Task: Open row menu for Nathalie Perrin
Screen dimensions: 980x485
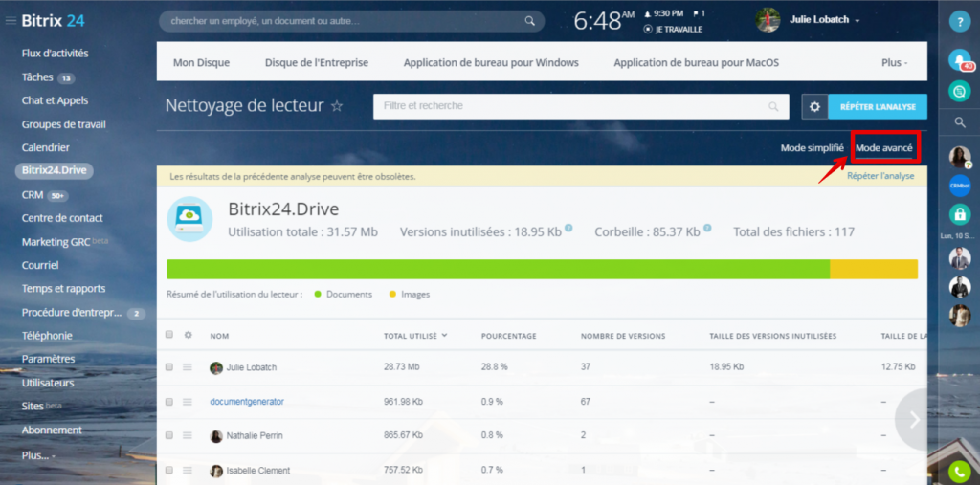Action: point(188,435)
